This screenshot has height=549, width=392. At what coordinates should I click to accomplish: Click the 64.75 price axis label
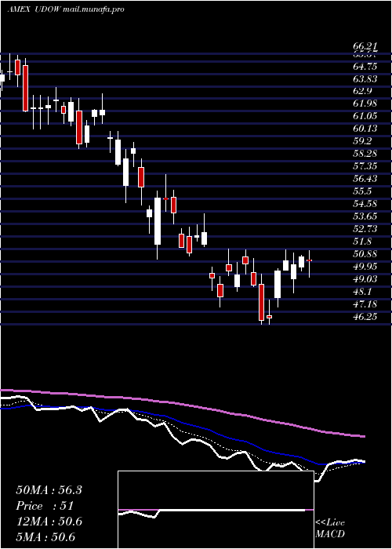pos(365,66)
